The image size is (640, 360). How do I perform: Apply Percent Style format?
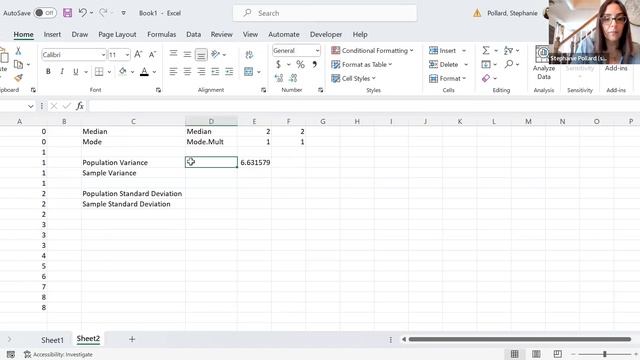coord(300,64)
